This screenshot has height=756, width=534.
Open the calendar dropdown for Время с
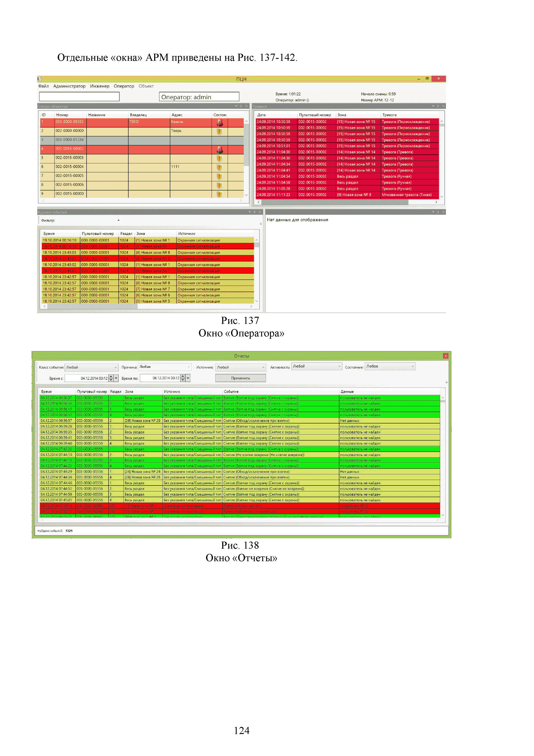pos(116,378)
